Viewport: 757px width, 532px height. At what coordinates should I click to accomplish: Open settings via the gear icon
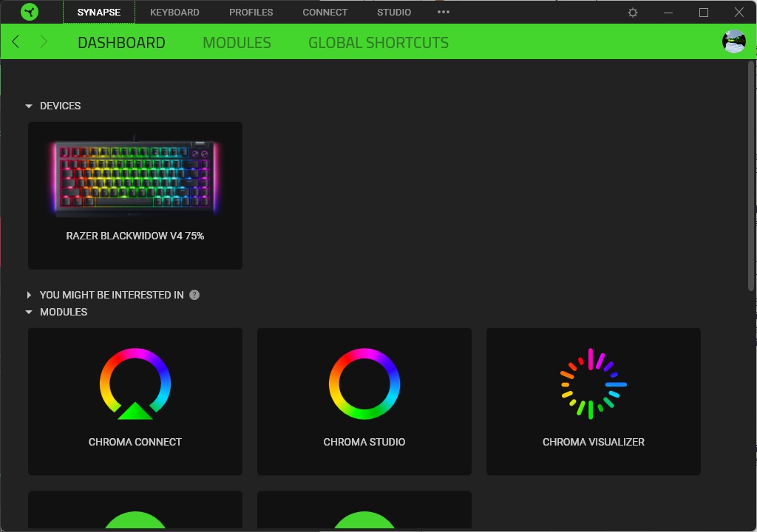click(633, 13)
